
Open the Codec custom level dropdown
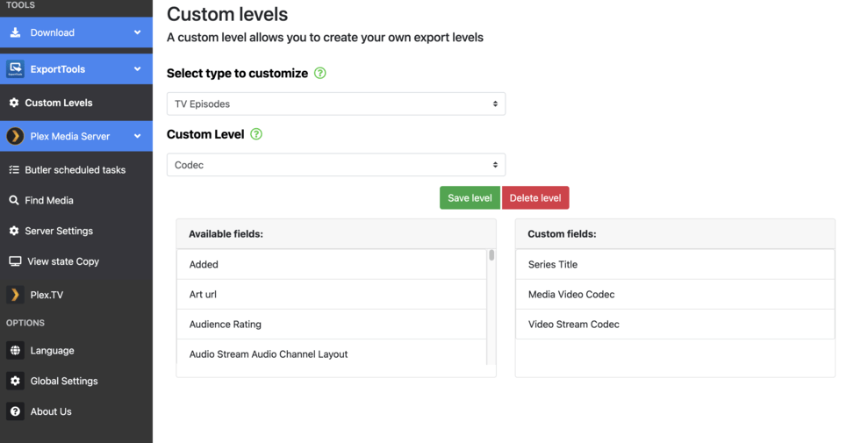pos(336,165)
